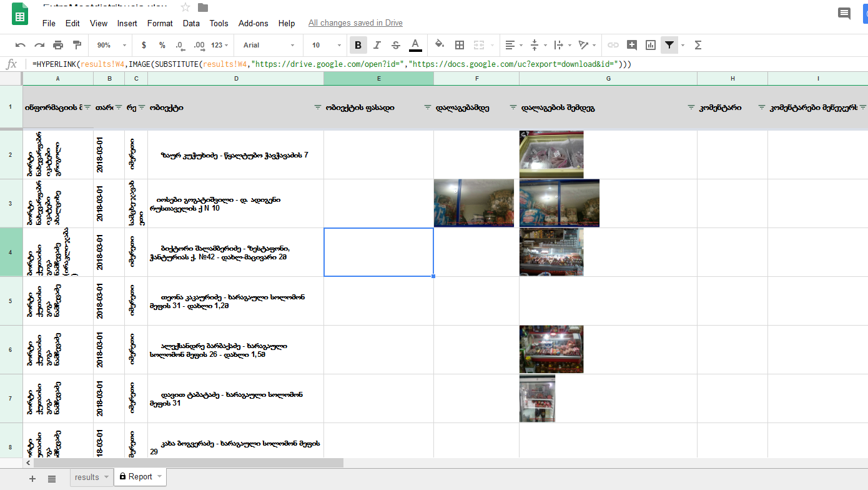This screenshot has height=490, width=868.
Task: Open filter dropdown in column D header
Action: [x=317, y=107]
